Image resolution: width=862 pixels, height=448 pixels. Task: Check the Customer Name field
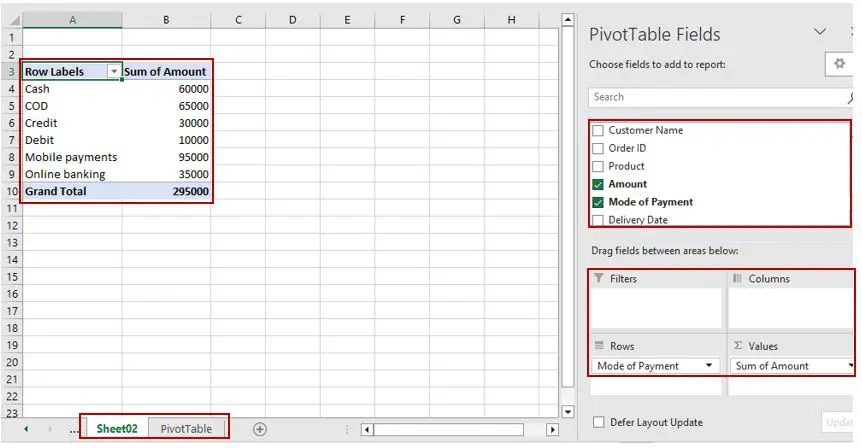pyautogui.click(x=598, y=130)
